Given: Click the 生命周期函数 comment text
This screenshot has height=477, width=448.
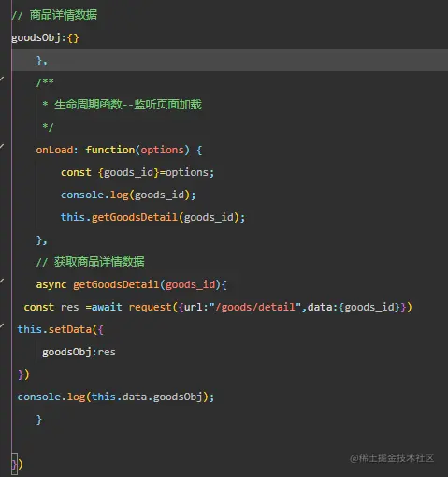Looking at the screenshot, I should [88, 105].
